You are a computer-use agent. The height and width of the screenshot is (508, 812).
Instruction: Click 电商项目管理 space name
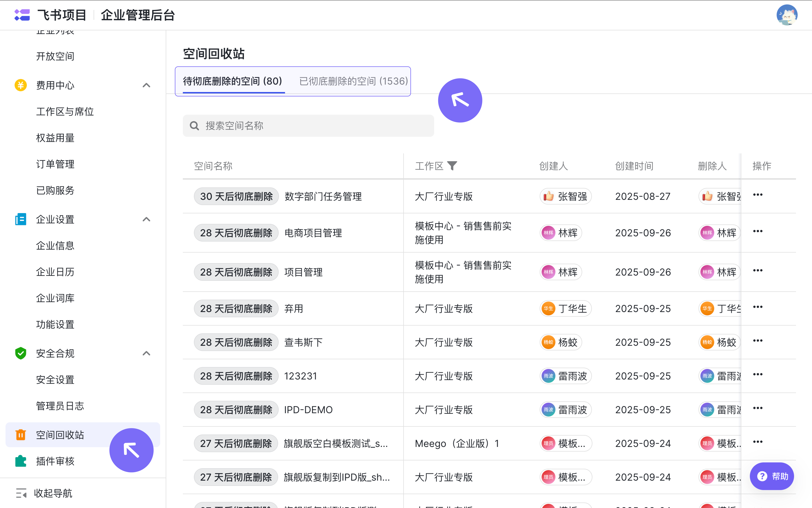coord(313,233)
